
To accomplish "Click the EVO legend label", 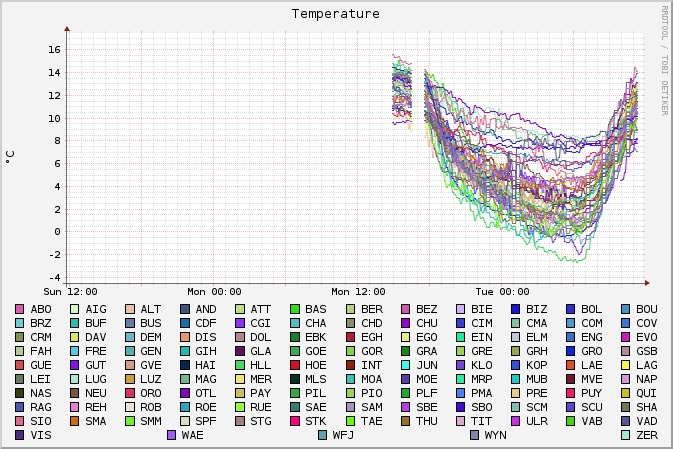I will 647,337.
